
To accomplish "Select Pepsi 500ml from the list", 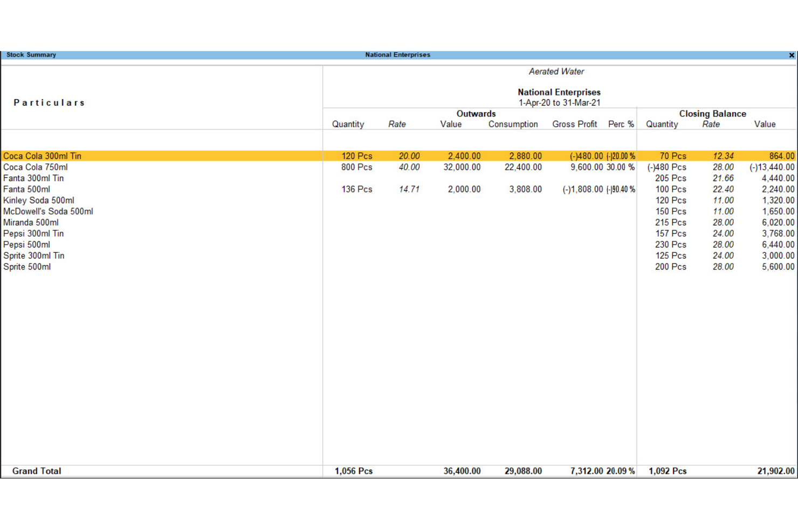I will 26,244.
